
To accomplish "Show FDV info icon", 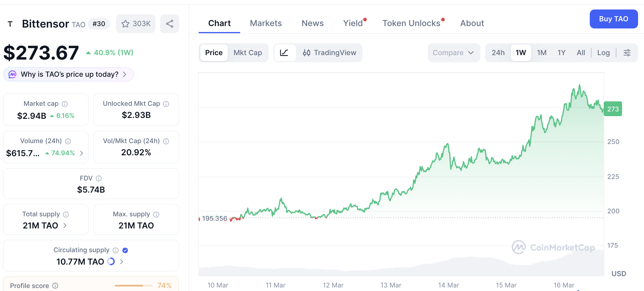I will [x=99, y=178].
